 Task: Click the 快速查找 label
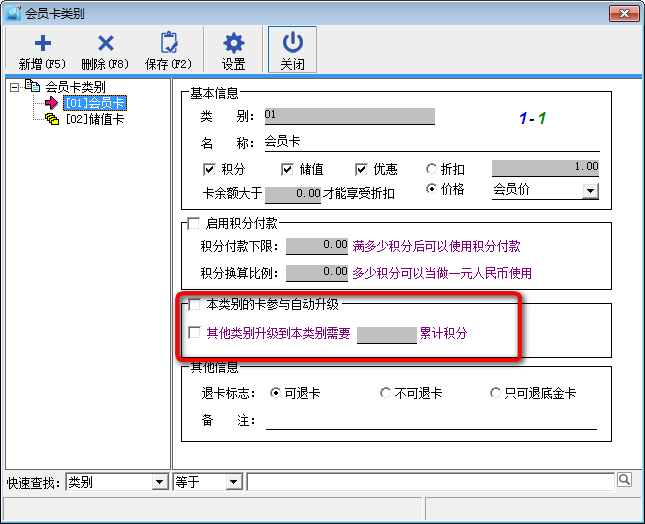34,482
